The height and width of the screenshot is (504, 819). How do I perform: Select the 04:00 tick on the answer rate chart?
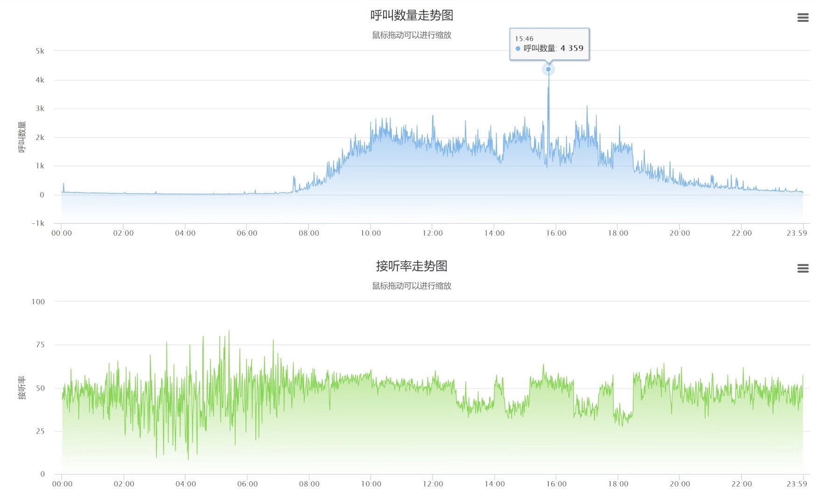pyautogui.click(x=185, y=484)
